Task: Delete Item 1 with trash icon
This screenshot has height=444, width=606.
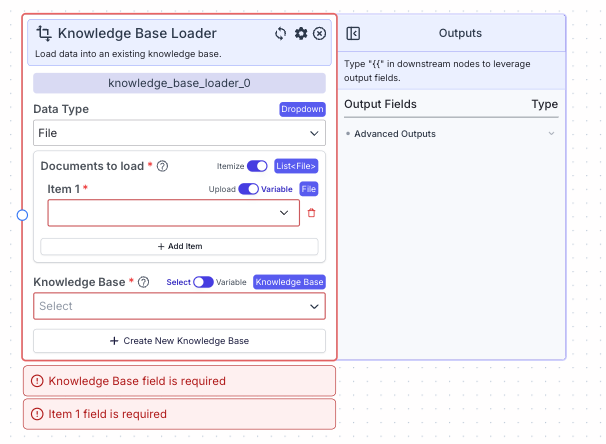Action: point(312,213)
